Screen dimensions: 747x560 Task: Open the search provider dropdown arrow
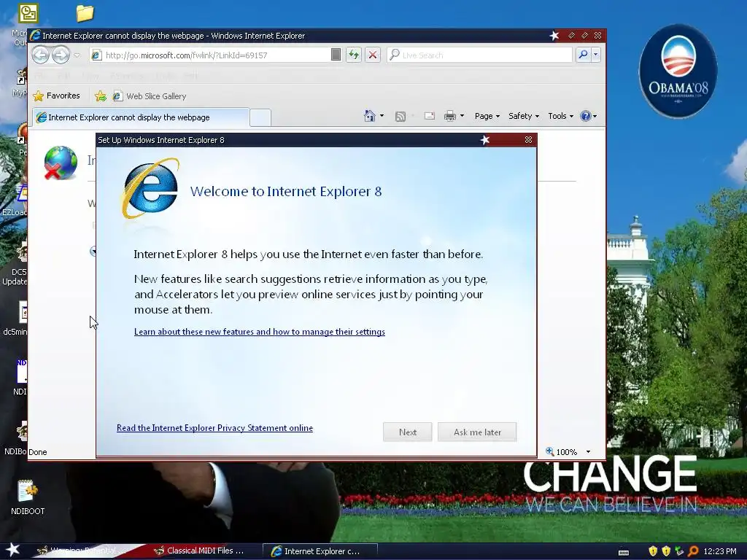coord(595,55)
